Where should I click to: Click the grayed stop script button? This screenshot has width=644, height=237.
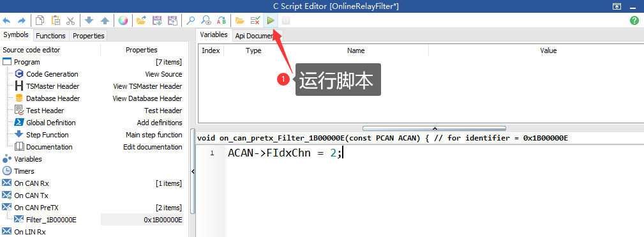286,20
